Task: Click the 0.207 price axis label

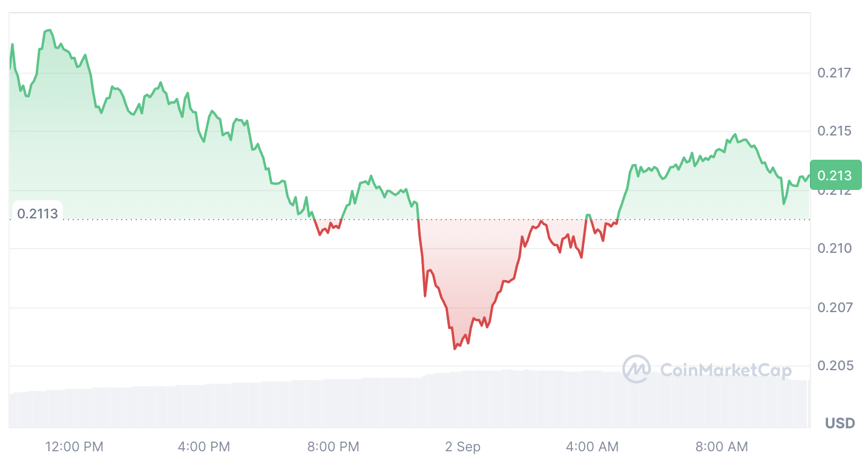Action: 833,307
